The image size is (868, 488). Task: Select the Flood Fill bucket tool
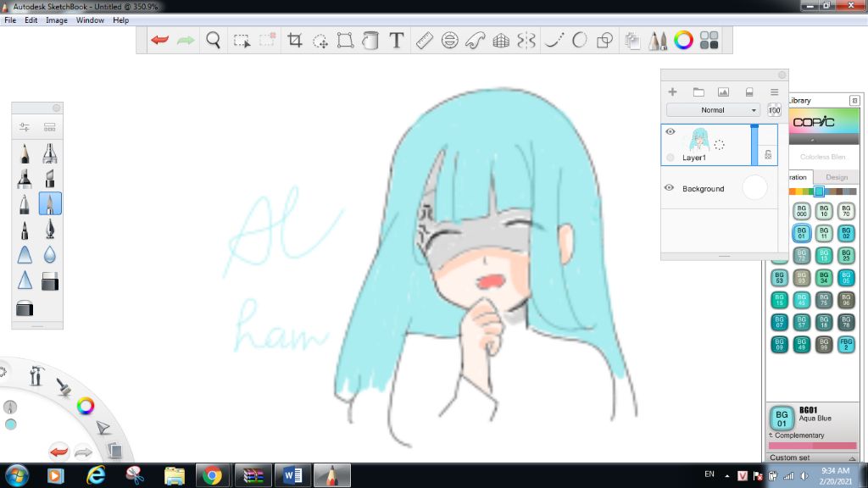pos(370,40)
